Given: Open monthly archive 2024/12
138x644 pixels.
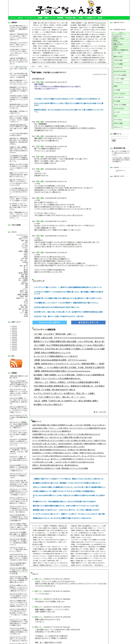Looking at the screenshot, I should click(14, 350).
